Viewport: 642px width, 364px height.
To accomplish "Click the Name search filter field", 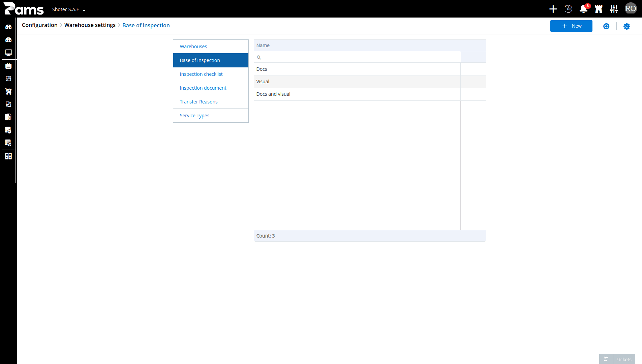I will 357,57.
